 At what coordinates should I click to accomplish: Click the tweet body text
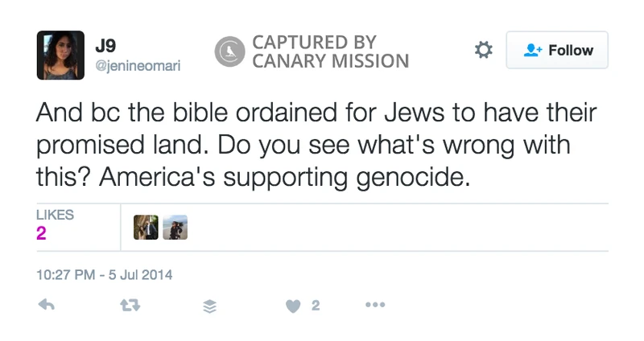pyautogui.click(x=316, y=145)
